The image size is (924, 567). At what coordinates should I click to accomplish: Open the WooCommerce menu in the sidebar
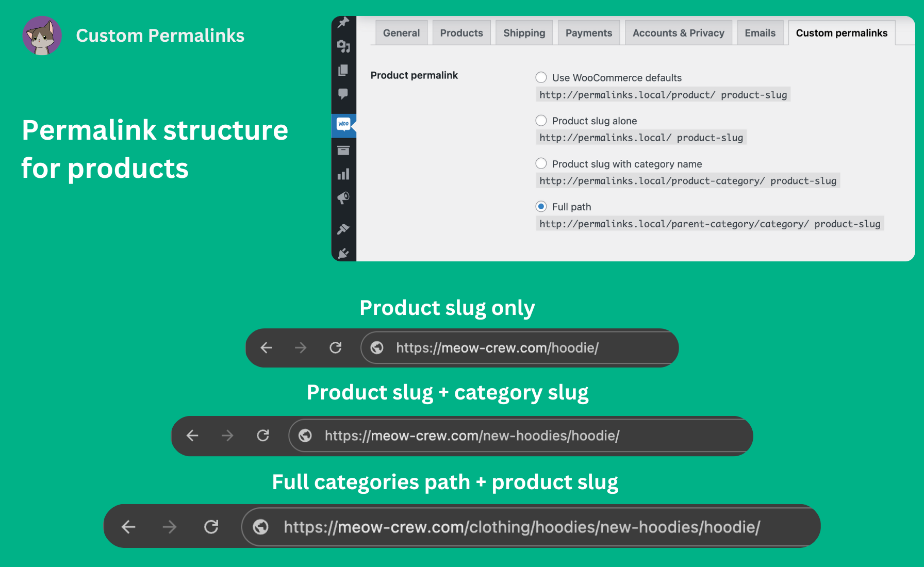tap(343, 124)
